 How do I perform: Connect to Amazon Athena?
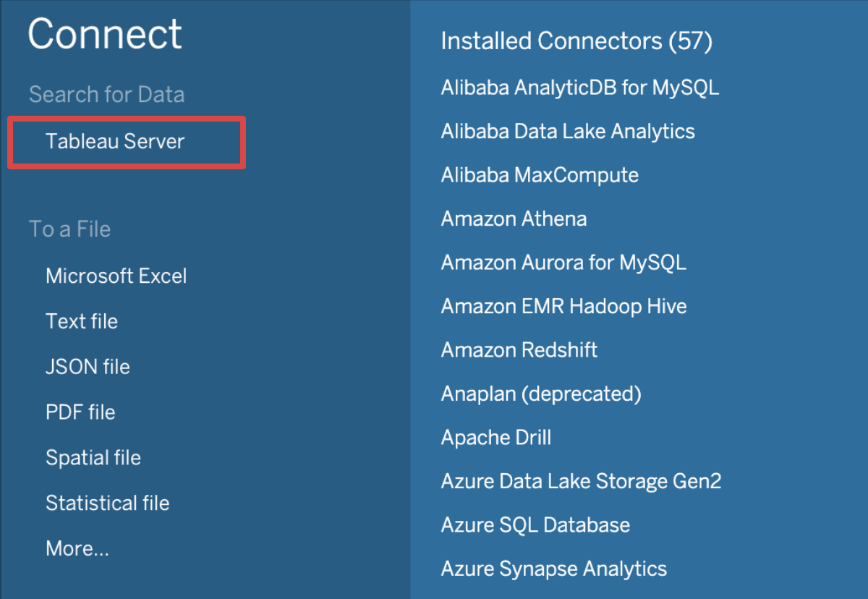coord(514,218)
